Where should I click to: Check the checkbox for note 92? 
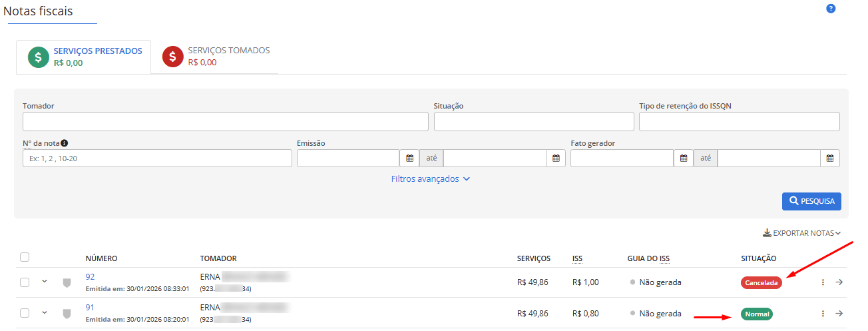click(x=25, y=282)
